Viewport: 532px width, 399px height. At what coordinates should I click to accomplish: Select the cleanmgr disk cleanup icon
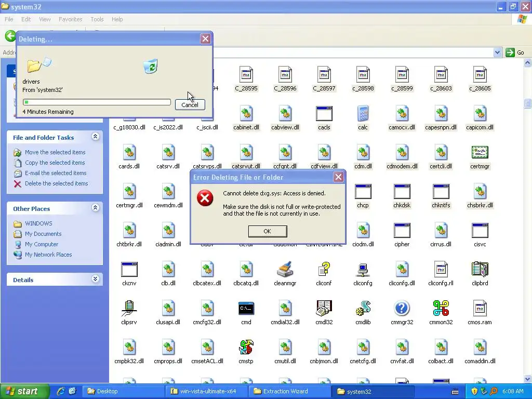click(x=285, y=270)
